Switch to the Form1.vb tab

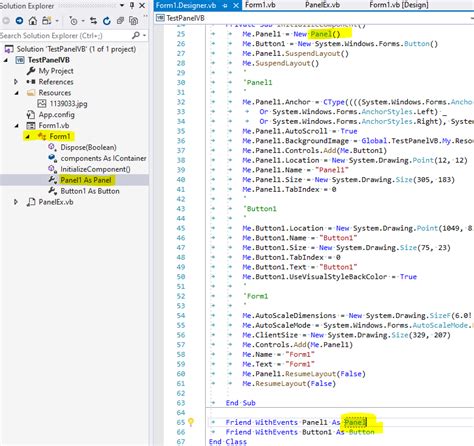(x=260, y=5)
